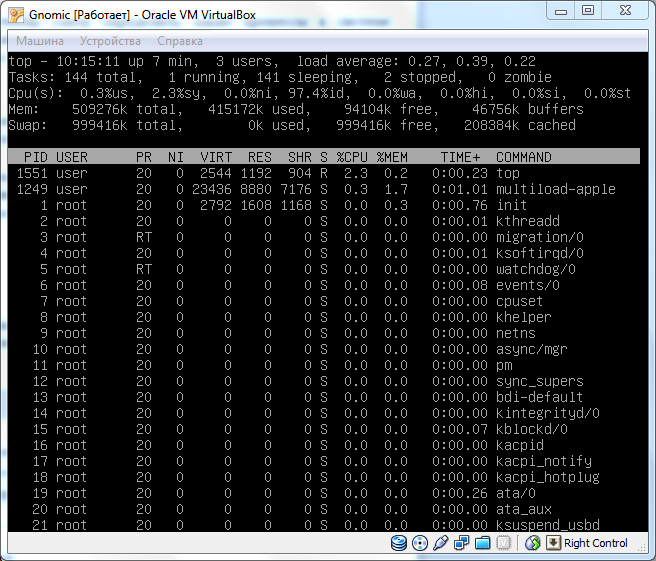
Task: Click the load average values in header
Action: coord(472,61)
